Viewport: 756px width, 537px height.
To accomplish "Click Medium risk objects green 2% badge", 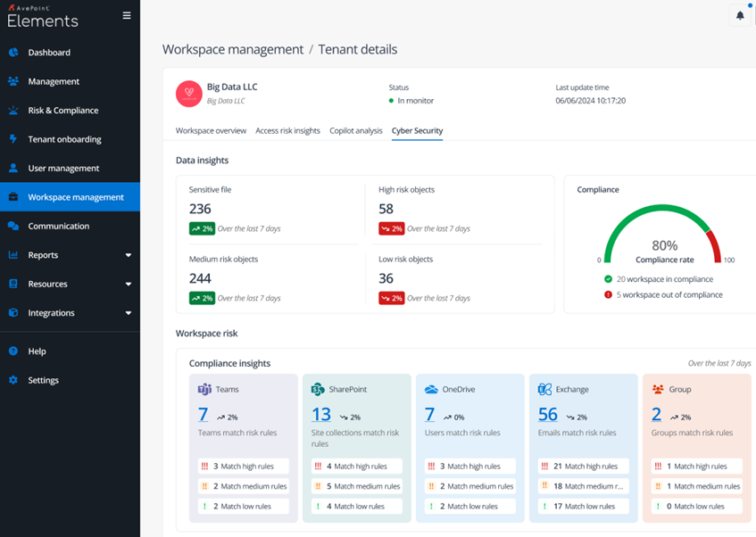I will point(202,299).
